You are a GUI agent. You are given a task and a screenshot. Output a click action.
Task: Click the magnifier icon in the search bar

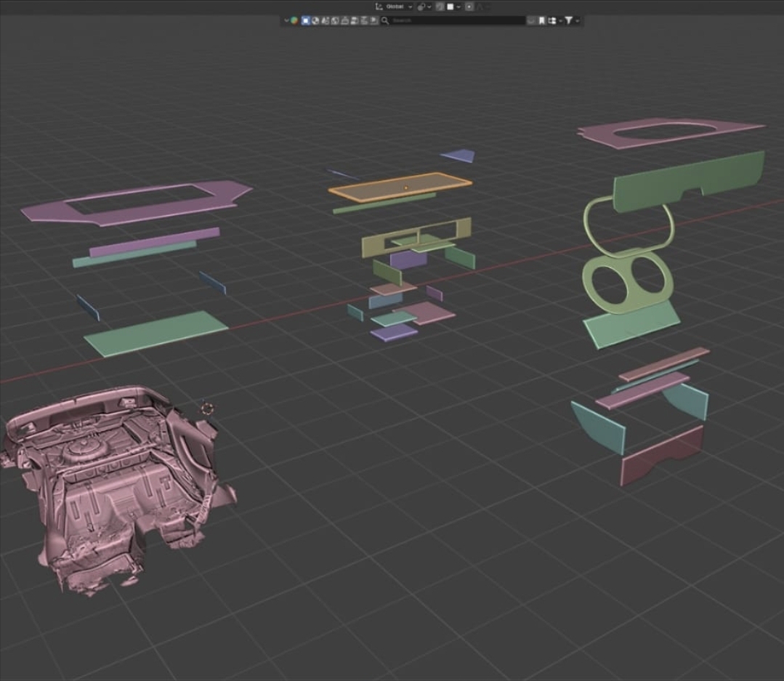coord(385,20)
